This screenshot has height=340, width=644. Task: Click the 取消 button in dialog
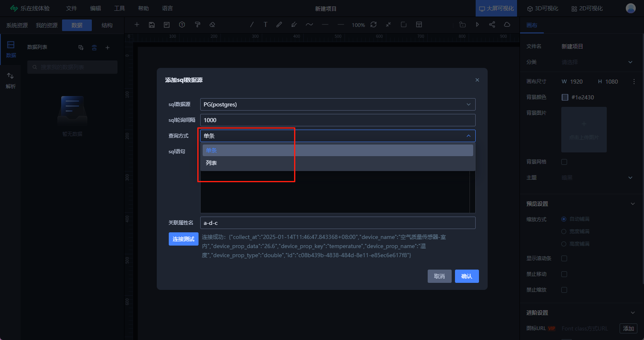point(440,276)
